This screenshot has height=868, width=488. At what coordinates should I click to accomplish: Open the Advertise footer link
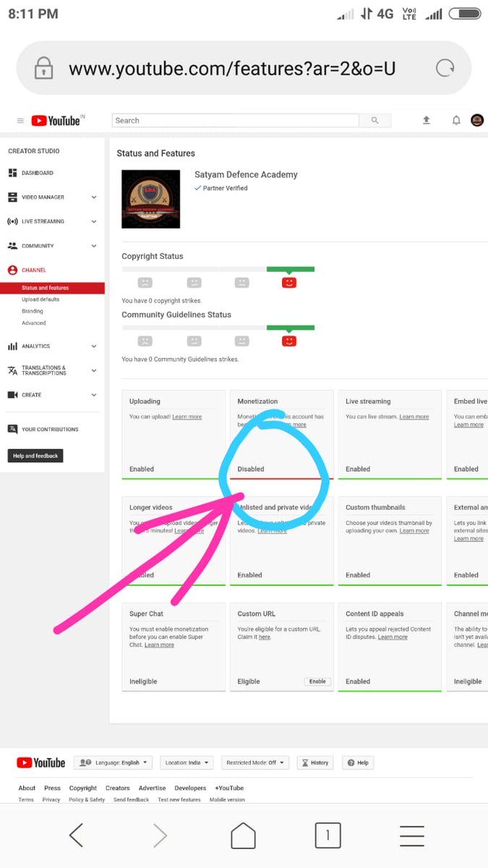click(x=152, y=788)
